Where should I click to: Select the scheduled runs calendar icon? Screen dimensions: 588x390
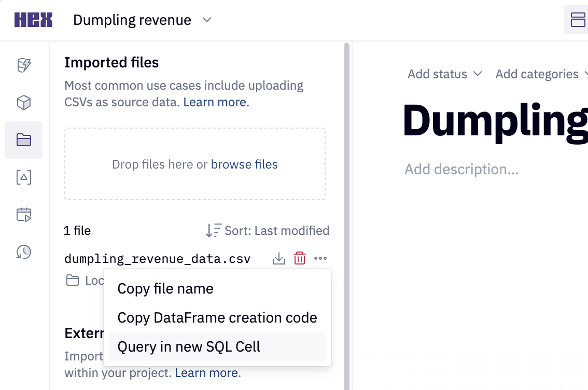pyautogui.click(x=23, y=215)
